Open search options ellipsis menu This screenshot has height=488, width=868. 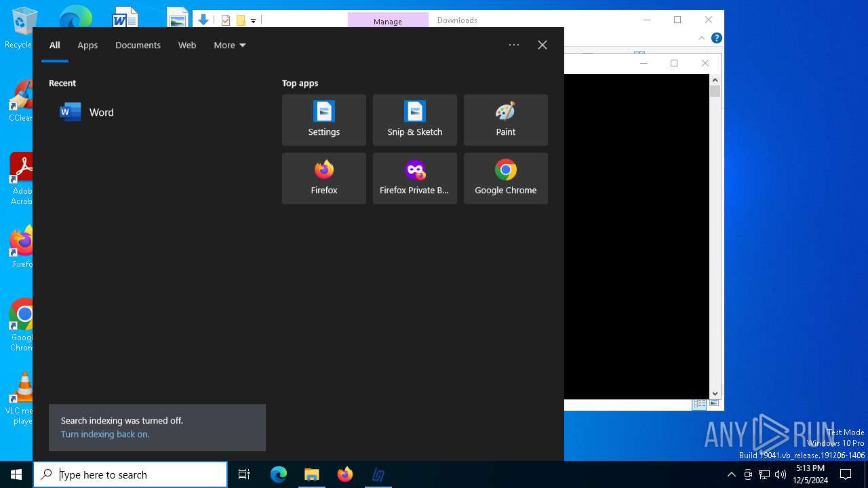pos(514,45)
